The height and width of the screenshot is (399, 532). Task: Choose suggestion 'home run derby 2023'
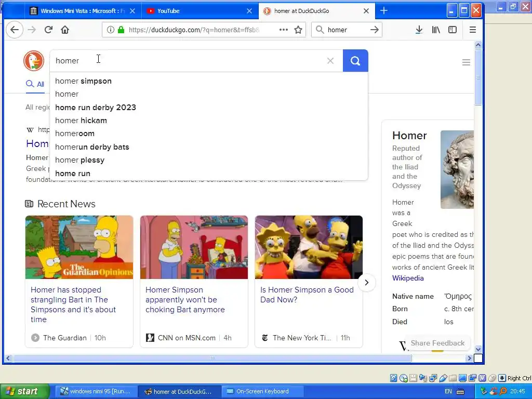(x=209, y=108)
